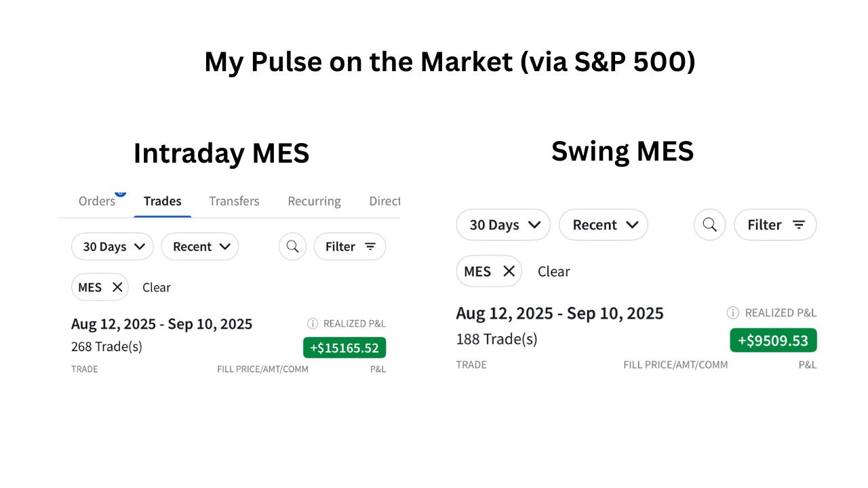Clear filters in the Intraday panel
Screen dimensions: 868x488
click(157, 287)
